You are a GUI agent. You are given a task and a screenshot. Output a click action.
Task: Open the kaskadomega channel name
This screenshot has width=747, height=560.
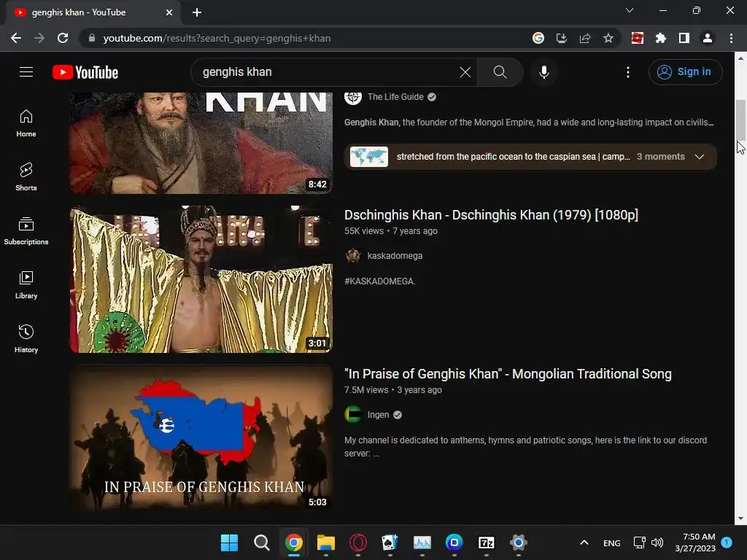(395, 256)
